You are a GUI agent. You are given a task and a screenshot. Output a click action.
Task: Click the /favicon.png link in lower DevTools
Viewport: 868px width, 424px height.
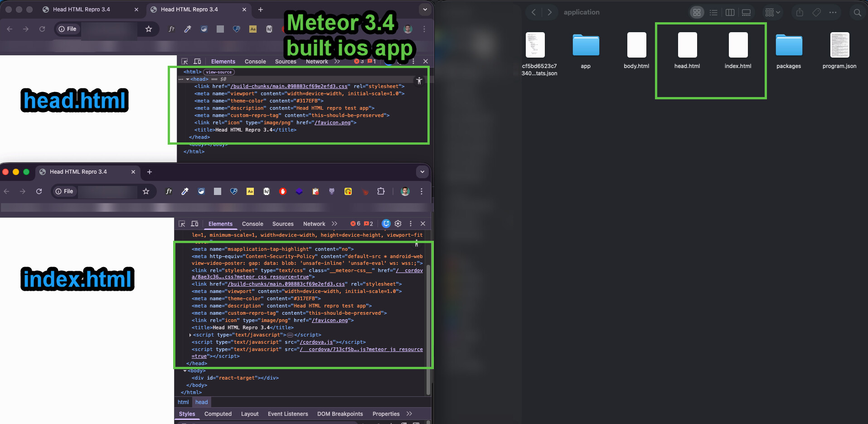330,321
